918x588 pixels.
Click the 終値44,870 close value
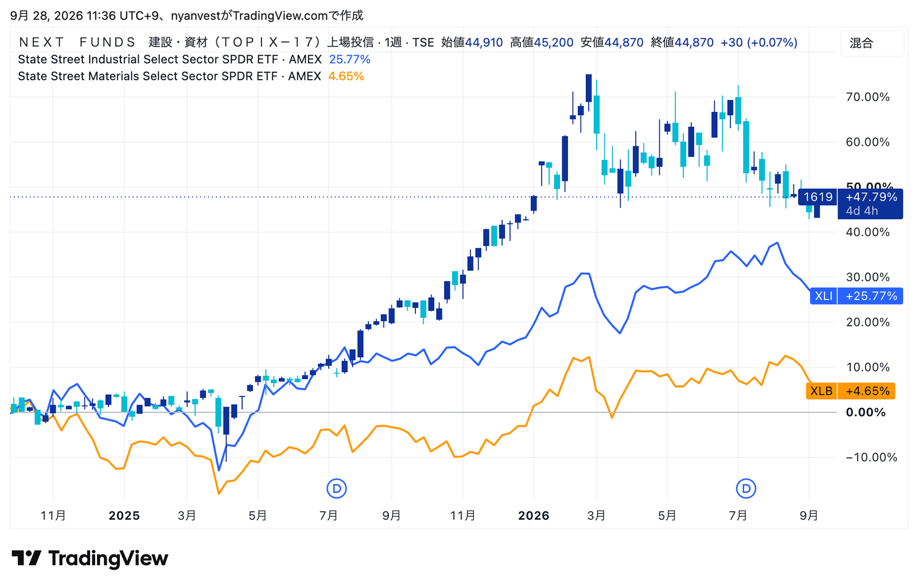[x=682, y=42]
